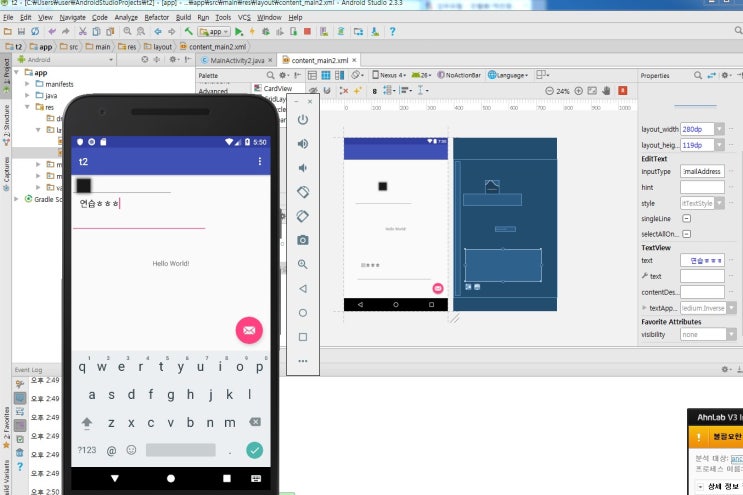743x495 pixels.
Task: Click the zoom in plus icon next to 24%
Action: [579, 91]
